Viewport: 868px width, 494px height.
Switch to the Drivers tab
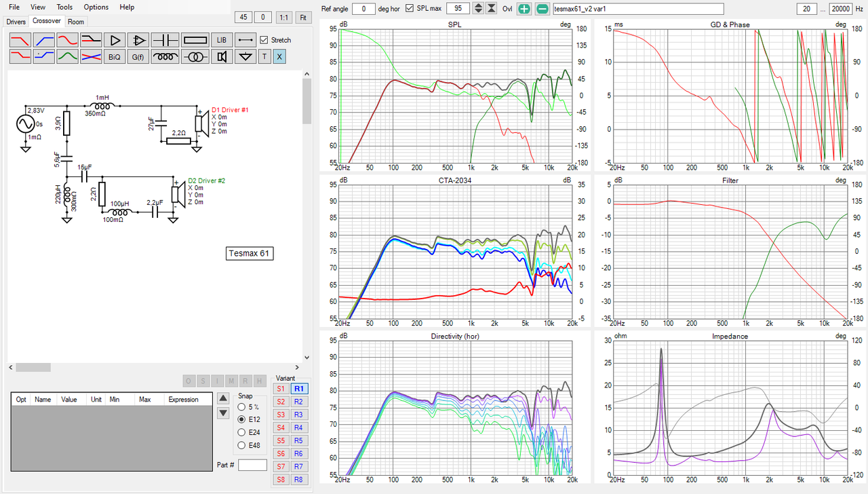click(x=16, y=22)
